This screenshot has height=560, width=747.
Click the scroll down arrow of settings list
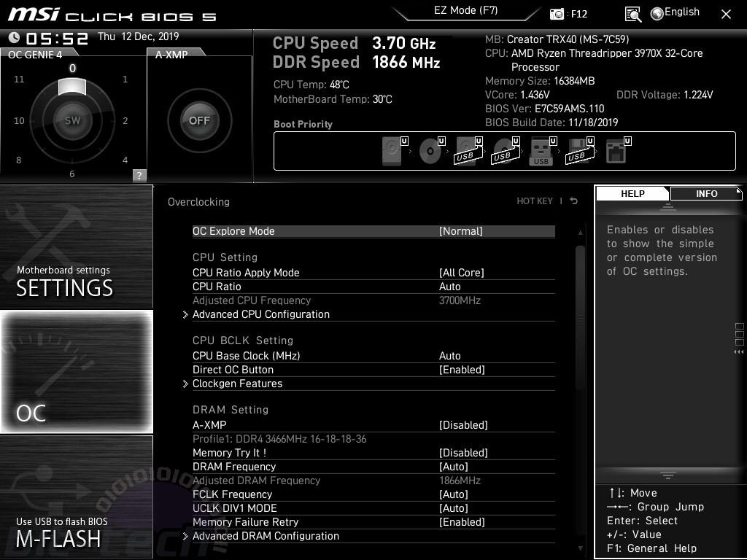(x=580, y=548)
